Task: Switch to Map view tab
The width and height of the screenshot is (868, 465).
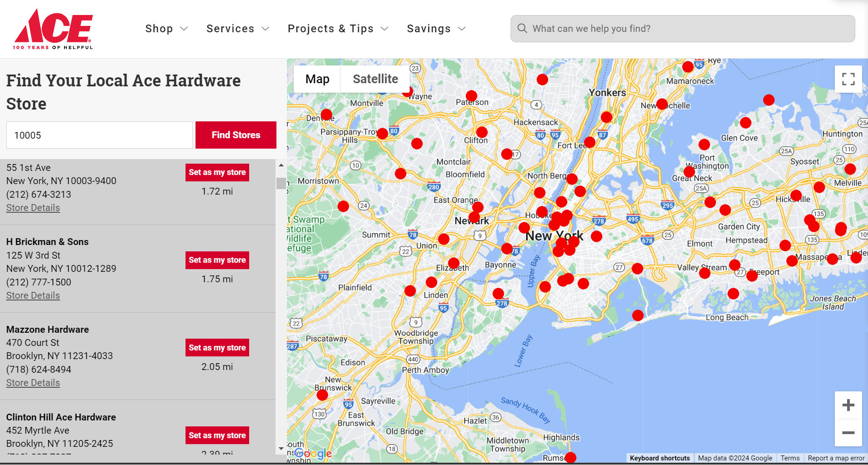Action: tap(317, 79)
